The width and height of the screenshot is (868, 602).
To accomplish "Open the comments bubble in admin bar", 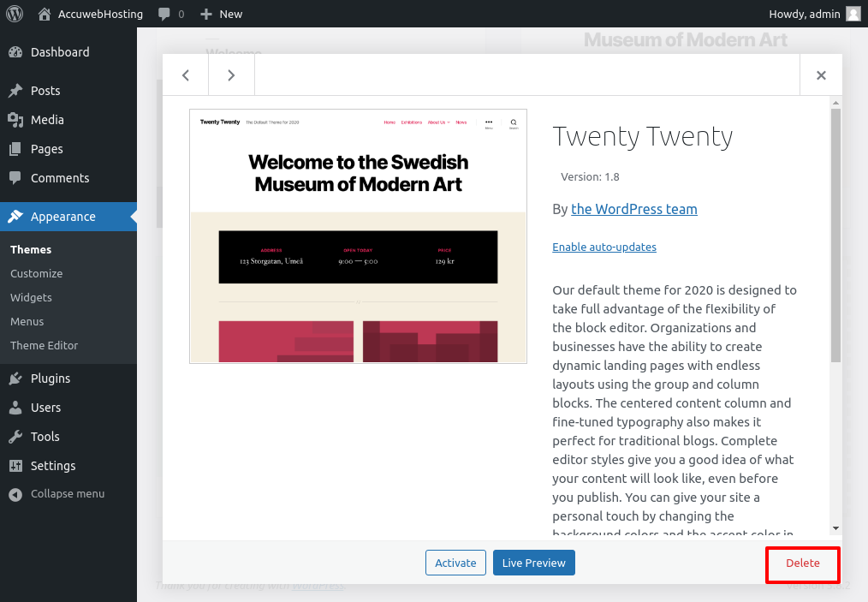I will pos(163,14).
